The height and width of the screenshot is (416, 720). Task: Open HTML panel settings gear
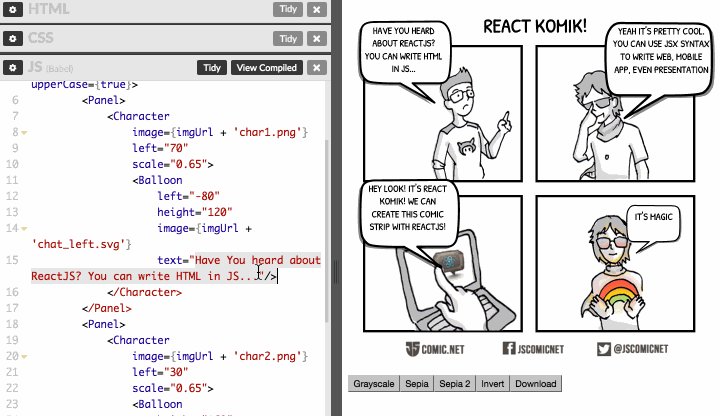coord(13,9)
